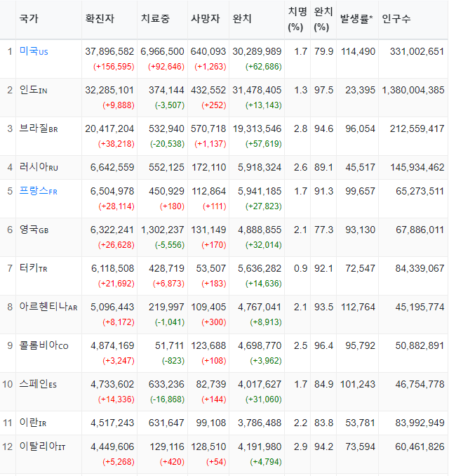
Task: Select the 영국 GB country name
Action: coord(34,230)
